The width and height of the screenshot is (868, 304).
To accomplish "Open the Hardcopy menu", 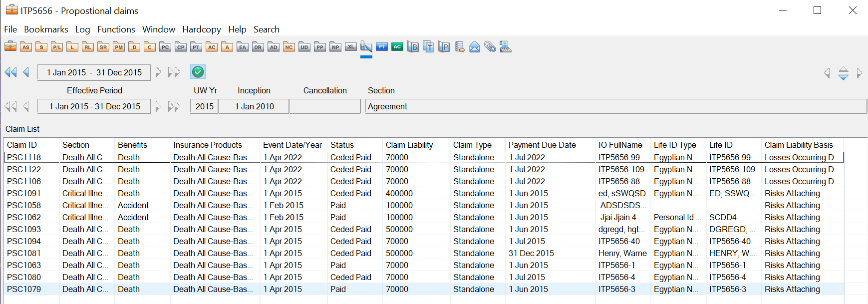I will pos(201,29).
